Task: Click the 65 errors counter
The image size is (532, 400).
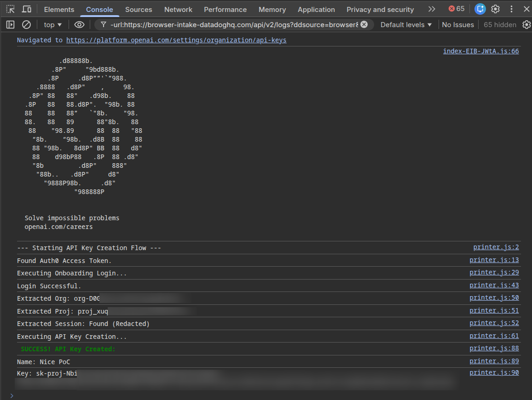Action: [x=457, y=9]
